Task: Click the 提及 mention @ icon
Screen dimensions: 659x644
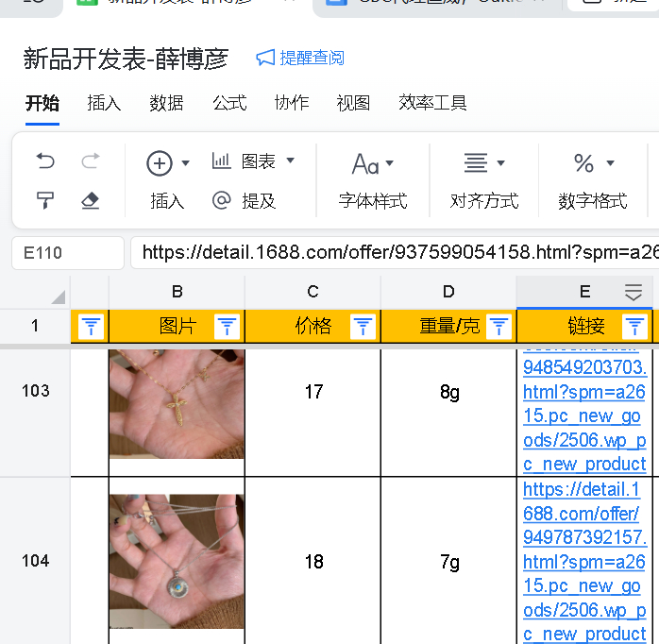Action: point(222,200)
